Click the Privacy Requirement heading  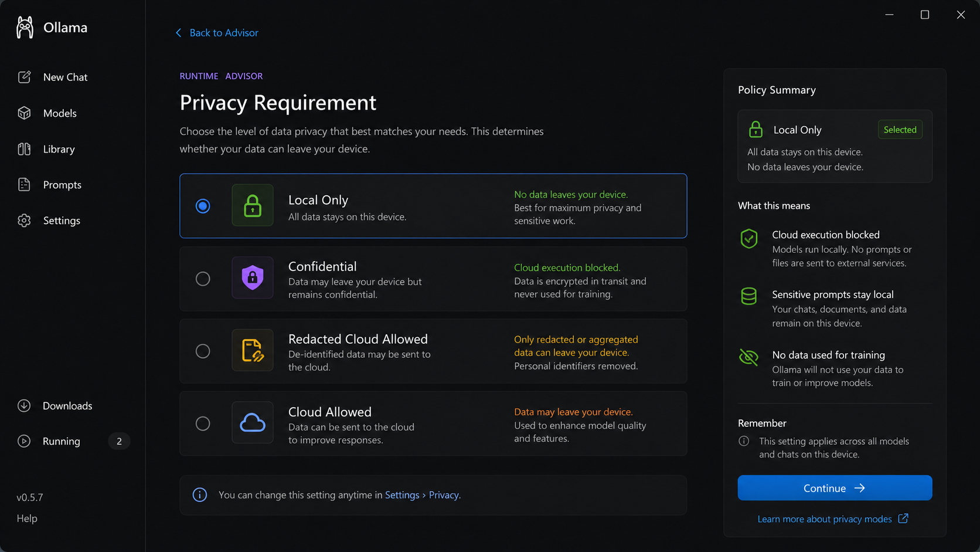click(x=278, y=103)
